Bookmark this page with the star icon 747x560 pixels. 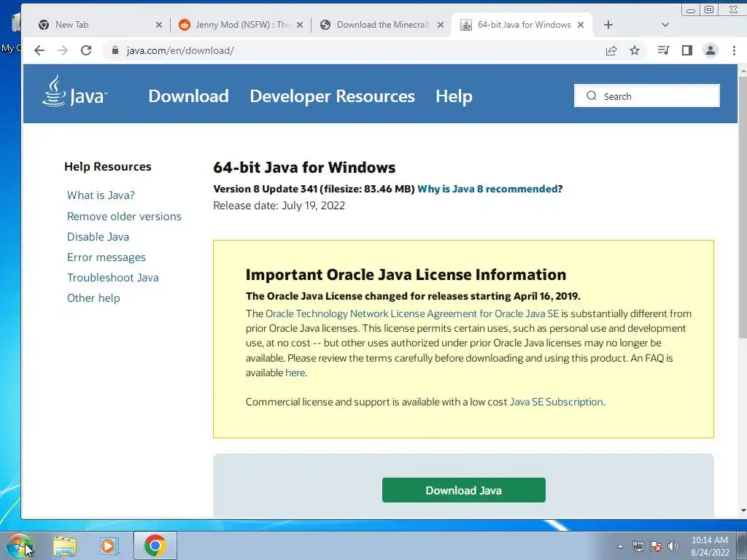coord(635,50)
